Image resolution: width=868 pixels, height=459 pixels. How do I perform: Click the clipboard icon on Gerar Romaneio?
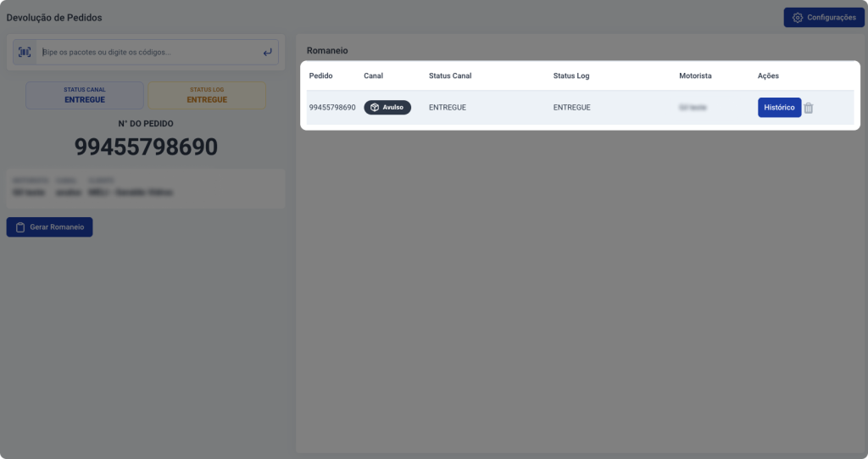20,227
